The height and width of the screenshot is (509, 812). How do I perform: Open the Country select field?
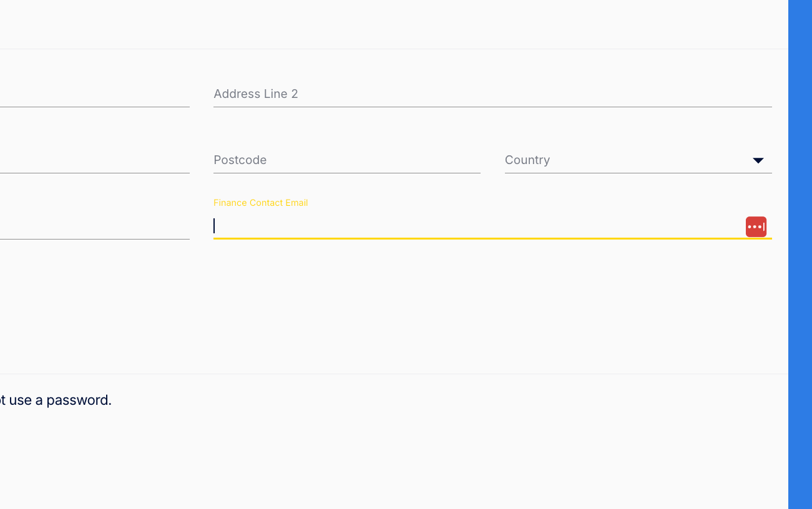click(638, 160)
